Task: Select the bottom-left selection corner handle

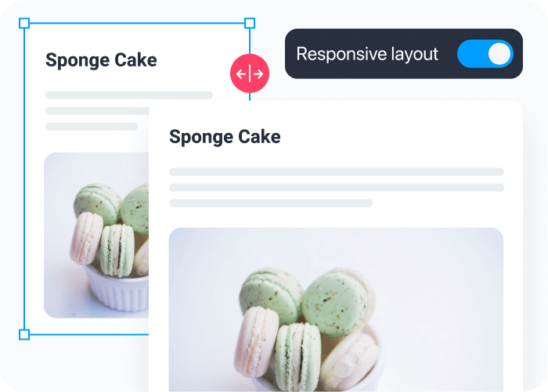Action: coord(24,334)
